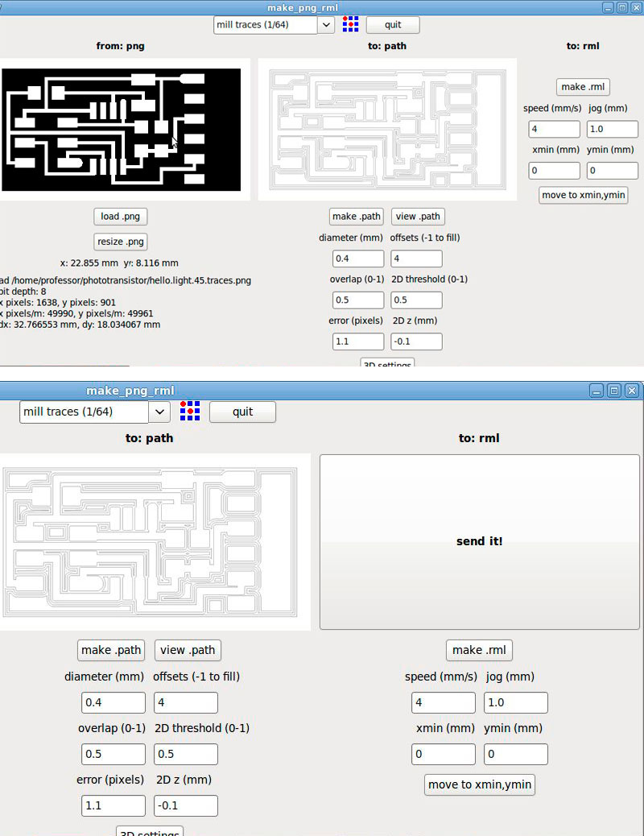Focus diameter (mm) field in top window
The height and width of the screenshot is (836, 644).
[358, 259]
